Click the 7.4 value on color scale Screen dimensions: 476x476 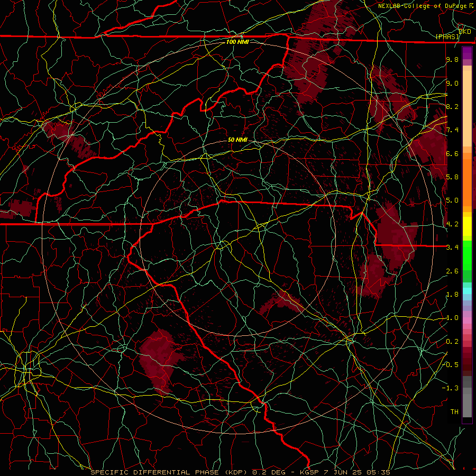click(452, 130)
